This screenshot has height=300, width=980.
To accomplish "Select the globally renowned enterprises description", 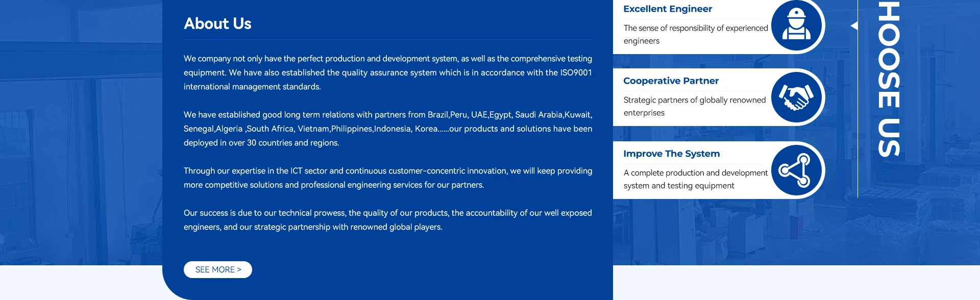I will click(695, 106).
